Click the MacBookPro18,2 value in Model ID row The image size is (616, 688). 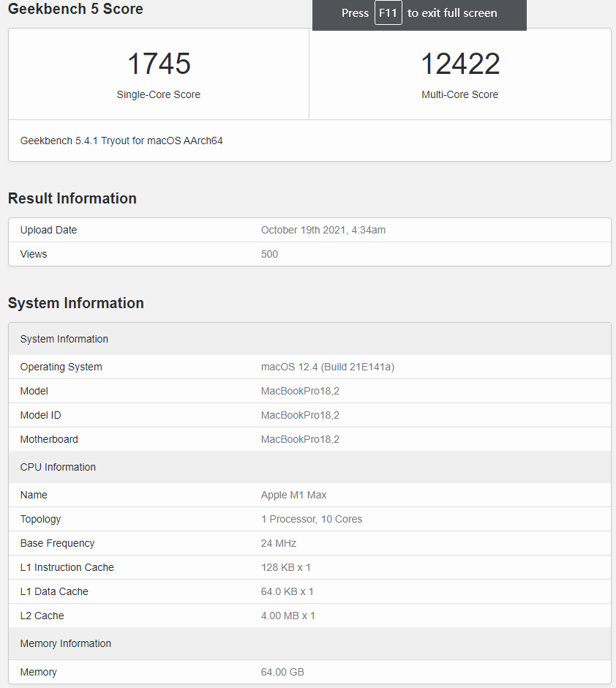pos(300,415)
